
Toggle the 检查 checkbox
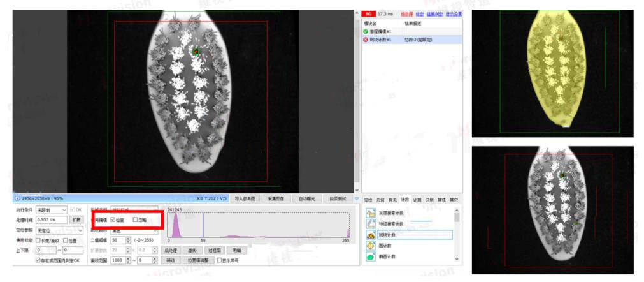click(x=113, y=220)
